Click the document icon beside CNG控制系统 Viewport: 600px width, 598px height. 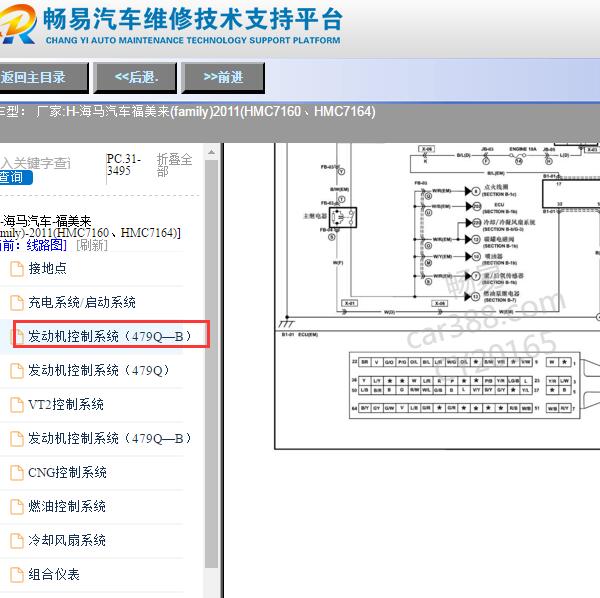(x=16, y=473)
